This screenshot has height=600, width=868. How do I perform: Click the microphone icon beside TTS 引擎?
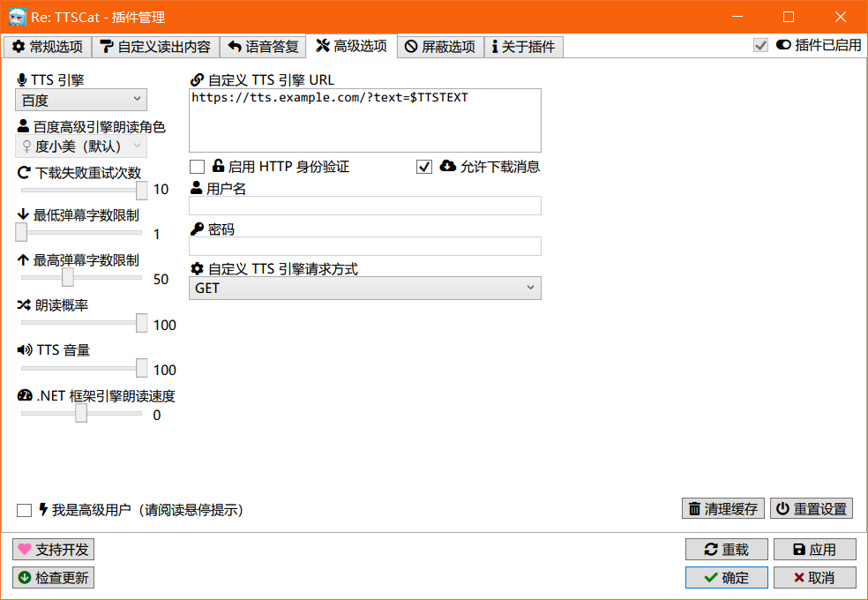tap(22, 80)
